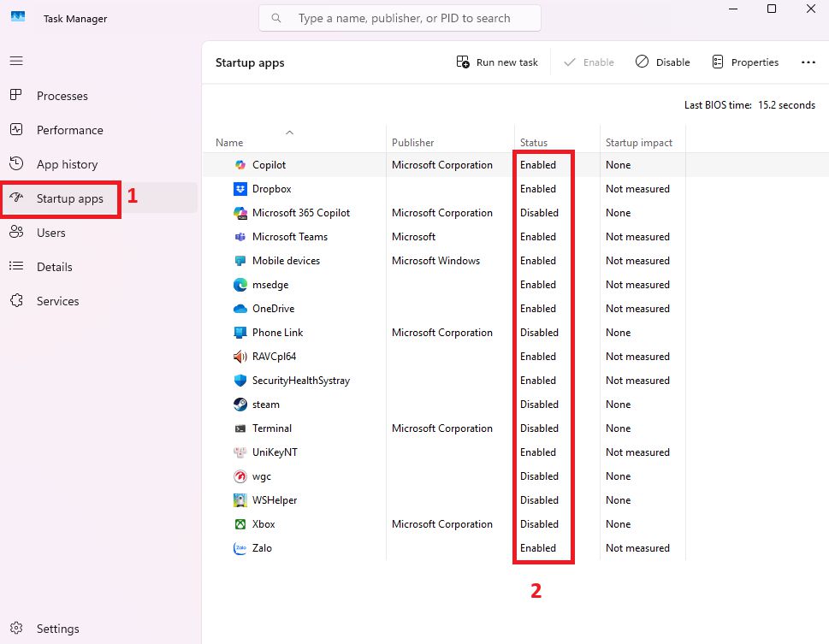
Task: Open the Services page
Action: [57, 301]
